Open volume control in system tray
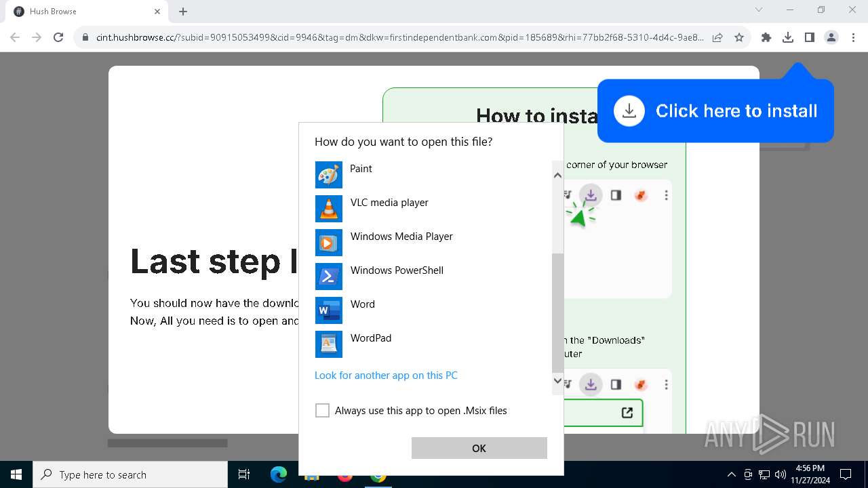This screenshot has width=868, height=488. pos(781,474)
